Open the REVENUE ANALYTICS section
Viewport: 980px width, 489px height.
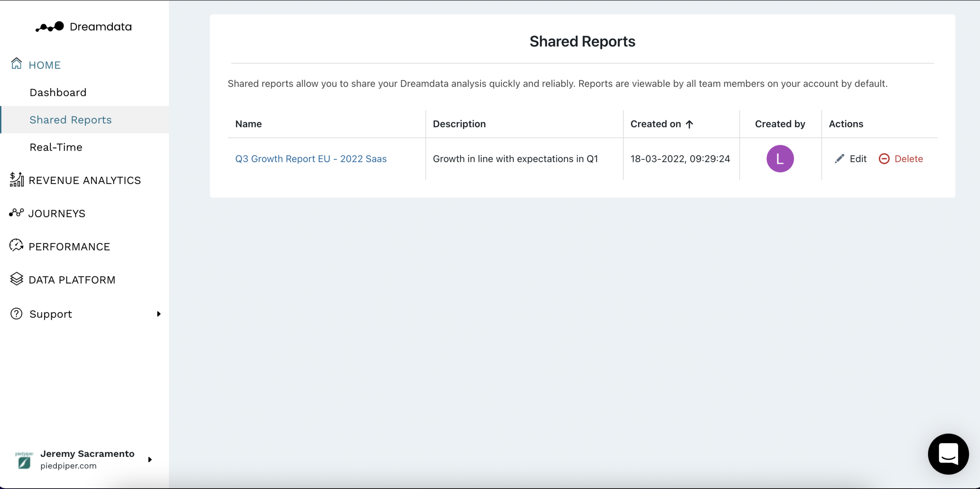(85, 180)
